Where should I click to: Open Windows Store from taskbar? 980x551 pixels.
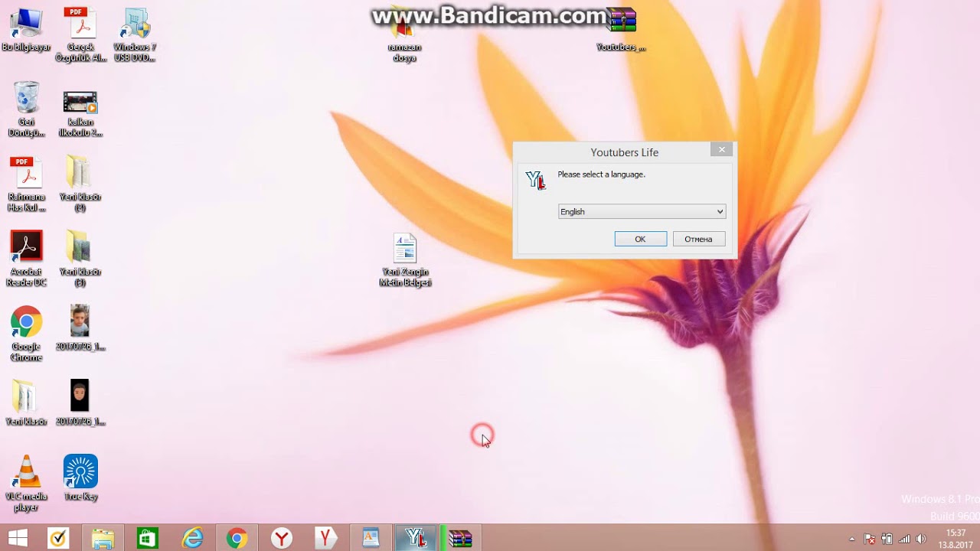[x=147, y=538]
